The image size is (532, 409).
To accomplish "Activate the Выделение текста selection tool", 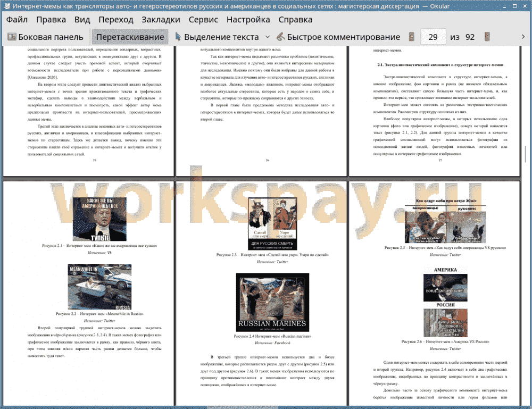I will pyautogui.click(x=217, y=37).
